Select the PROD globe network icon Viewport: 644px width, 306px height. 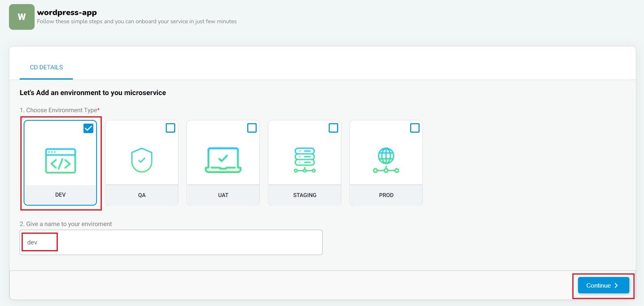point(386,160)
